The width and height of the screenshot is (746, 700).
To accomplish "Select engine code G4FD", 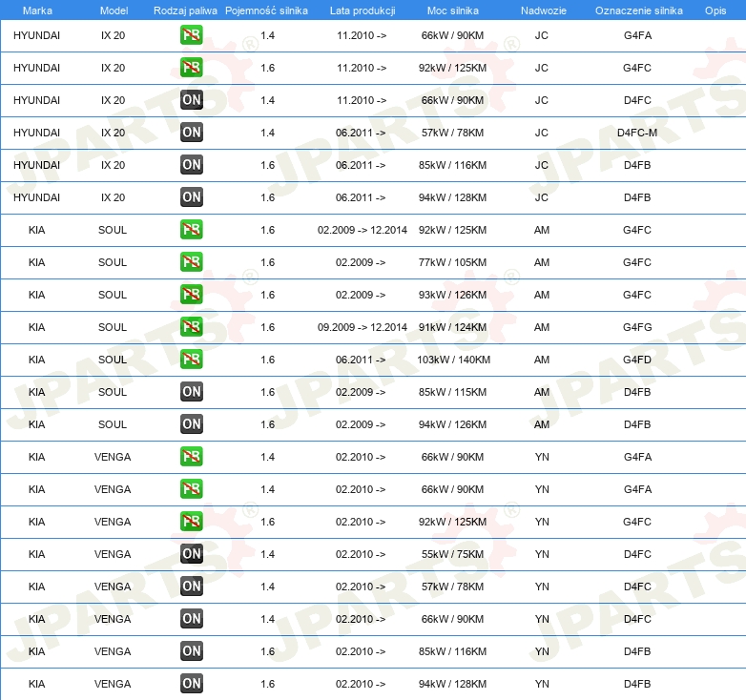I will [x=637, y=360].
